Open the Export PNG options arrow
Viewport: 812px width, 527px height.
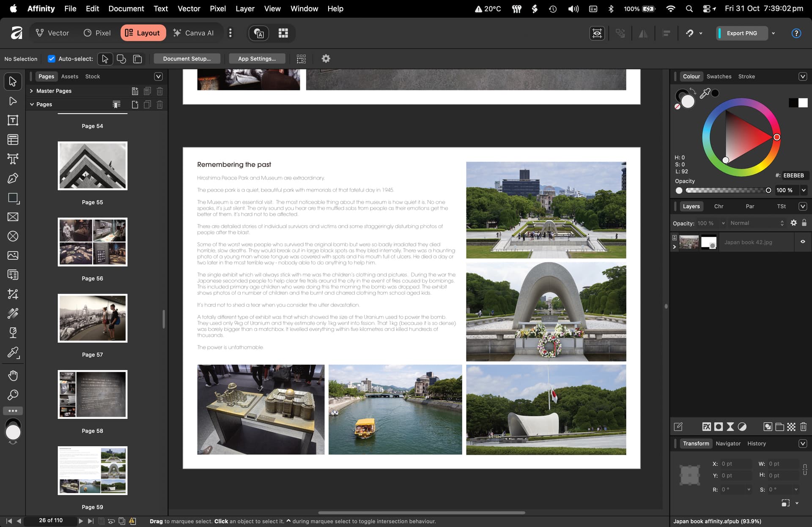(x=774, y=33)
